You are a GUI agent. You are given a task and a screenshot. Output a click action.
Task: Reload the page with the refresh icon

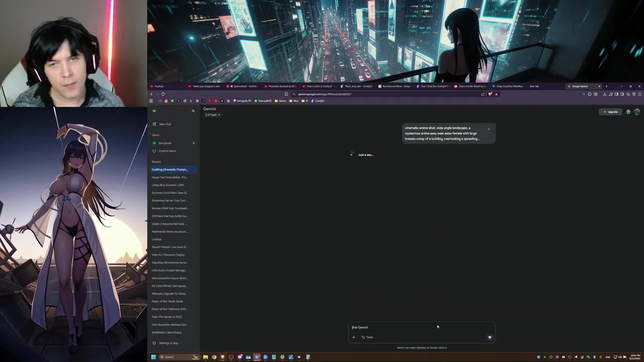pos(163,94)
